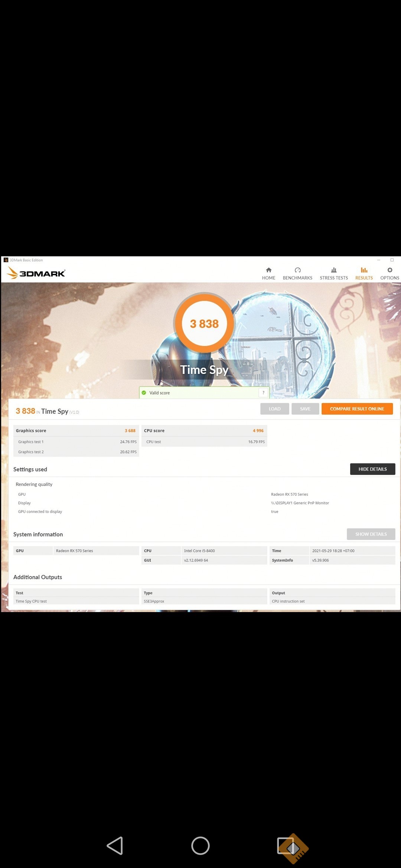The image size is (401, 868).
Task: Click the DISPLAY1 Generic PnP Monitor value
Action: (x=300, y=503)
